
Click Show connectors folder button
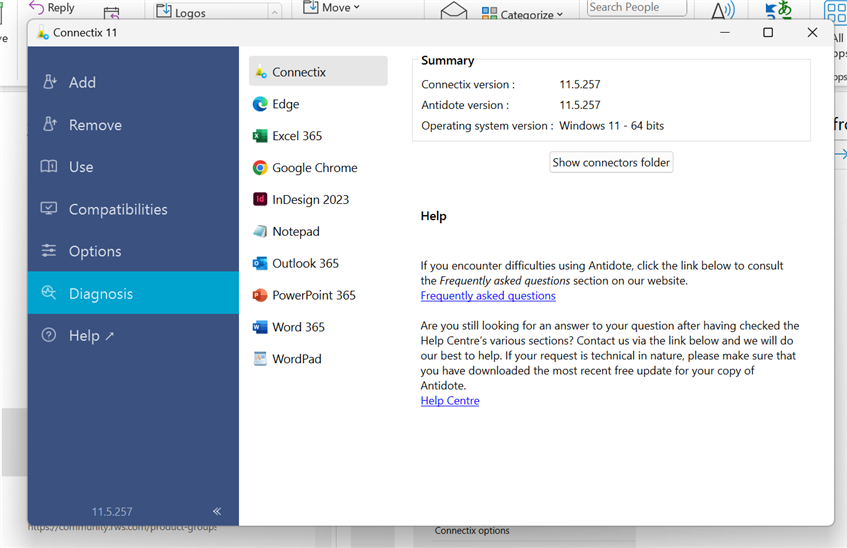tap(611, 162)
